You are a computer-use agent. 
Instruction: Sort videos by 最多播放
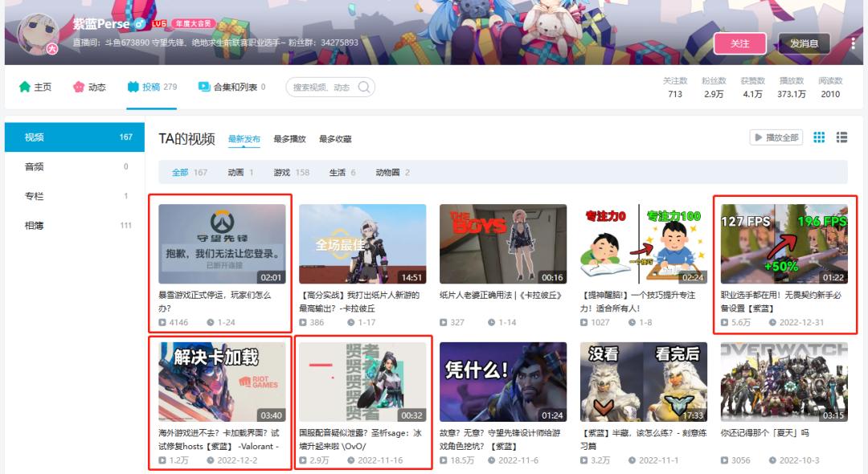tap(289, 139)
